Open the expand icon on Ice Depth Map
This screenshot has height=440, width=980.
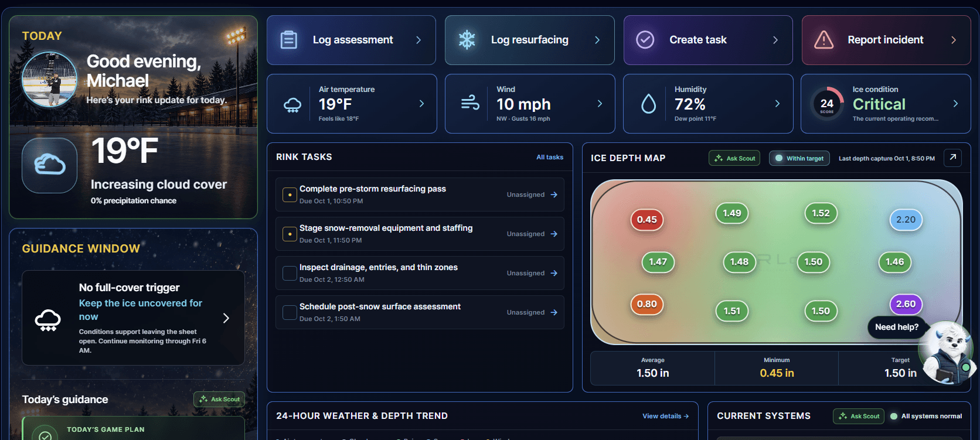(953, 158)
